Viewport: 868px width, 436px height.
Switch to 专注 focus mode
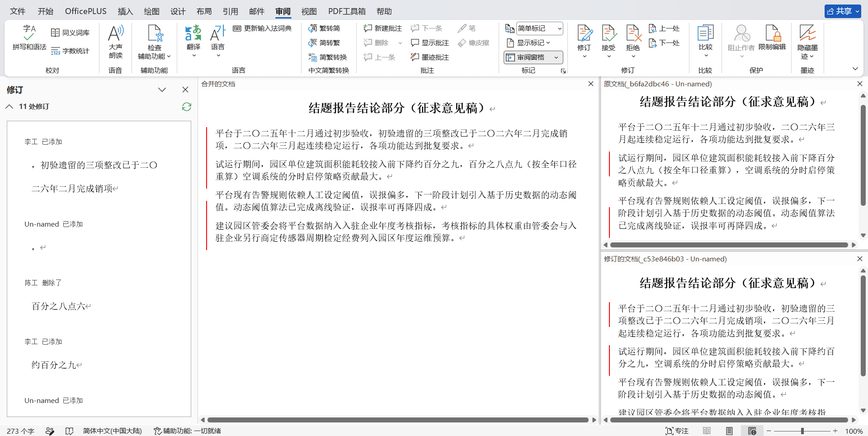point(677,431)
